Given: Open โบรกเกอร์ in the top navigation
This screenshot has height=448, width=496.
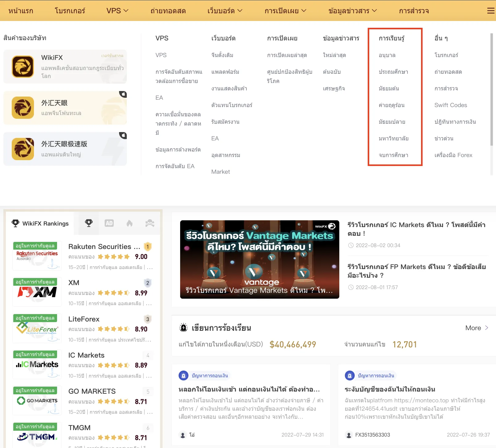Looking at the screenshot, I should [x=70, y=11].
